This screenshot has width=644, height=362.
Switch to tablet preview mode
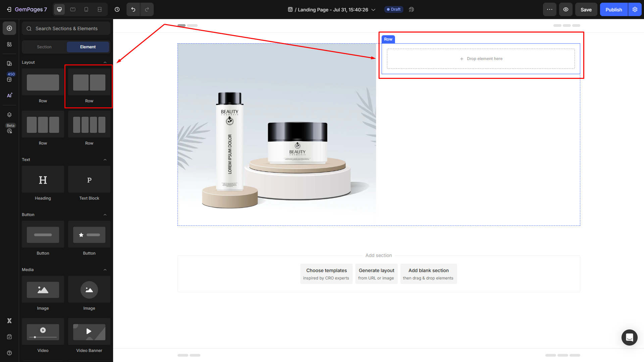73,9
